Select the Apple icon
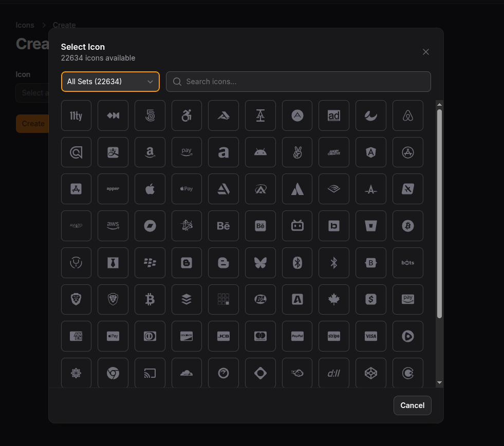 [x=150, y=189]
